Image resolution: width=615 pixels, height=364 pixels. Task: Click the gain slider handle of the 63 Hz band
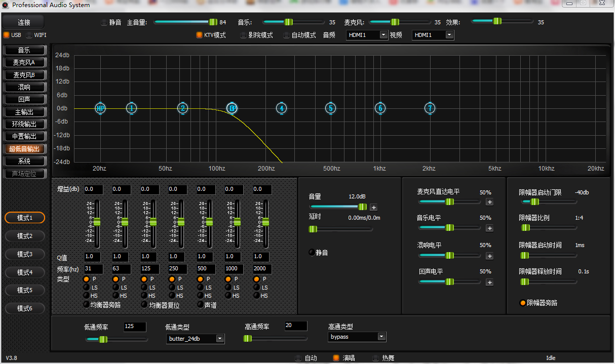coord(125,222)
